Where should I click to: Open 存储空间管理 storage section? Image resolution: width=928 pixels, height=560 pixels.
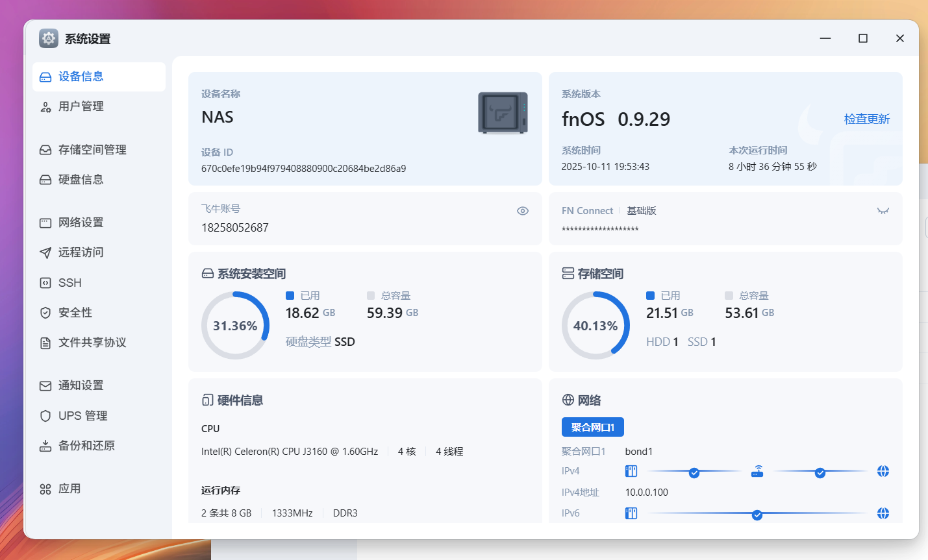92,150
